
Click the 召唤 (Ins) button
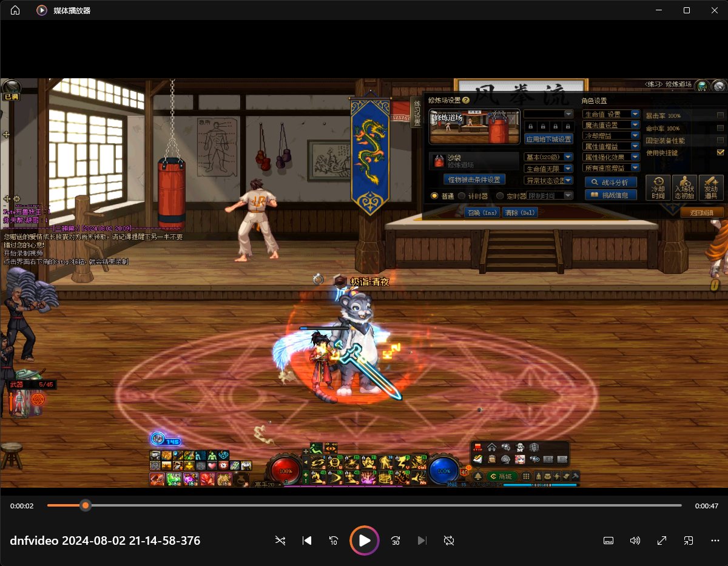pyautogui.click(x=482, y=212)
